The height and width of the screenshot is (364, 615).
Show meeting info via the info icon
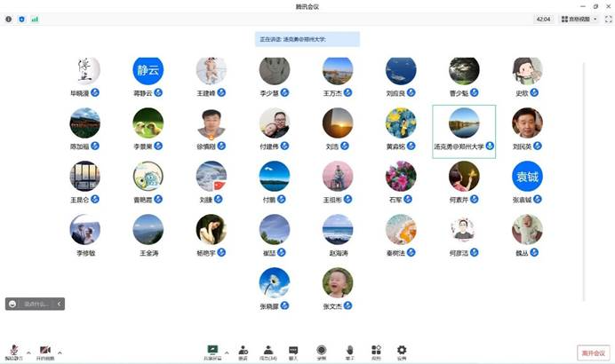[9, 20]
